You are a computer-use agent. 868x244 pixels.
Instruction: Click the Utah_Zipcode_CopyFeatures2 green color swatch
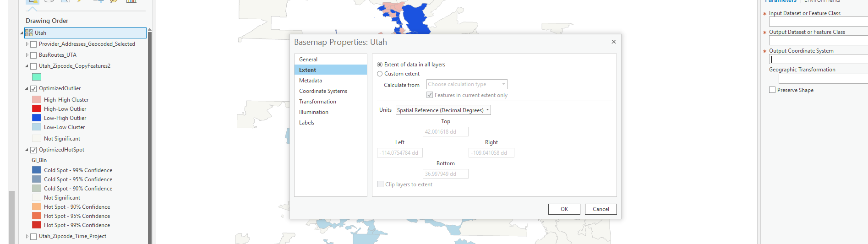pos(37,77)
